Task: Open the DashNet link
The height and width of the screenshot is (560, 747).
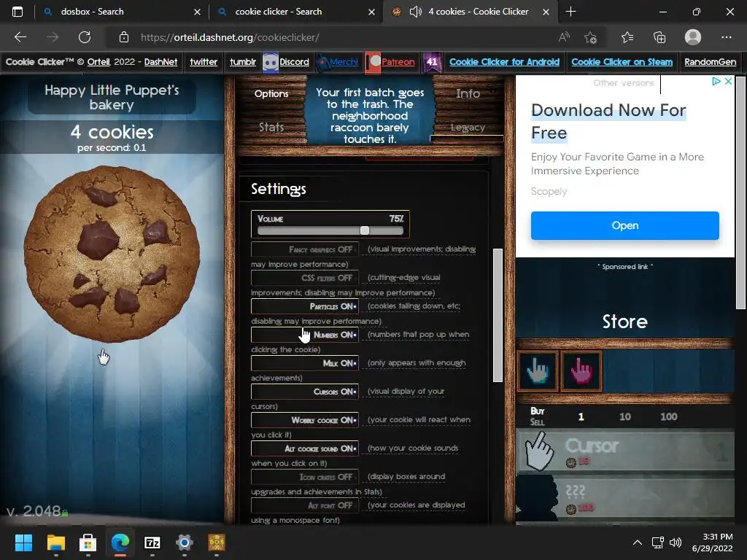Action: pyautogui.click(x=160, y=62)
